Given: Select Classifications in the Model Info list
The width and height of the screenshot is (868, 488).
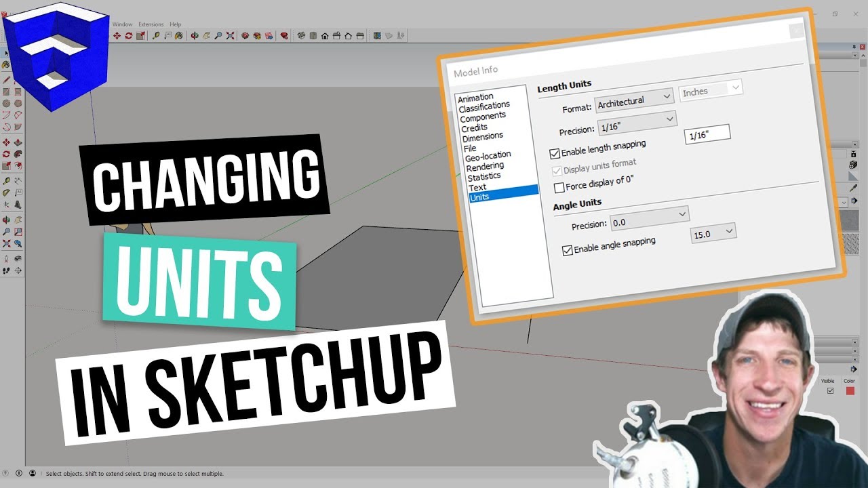Looking at the screenshot, I should [x=484, y=106].
